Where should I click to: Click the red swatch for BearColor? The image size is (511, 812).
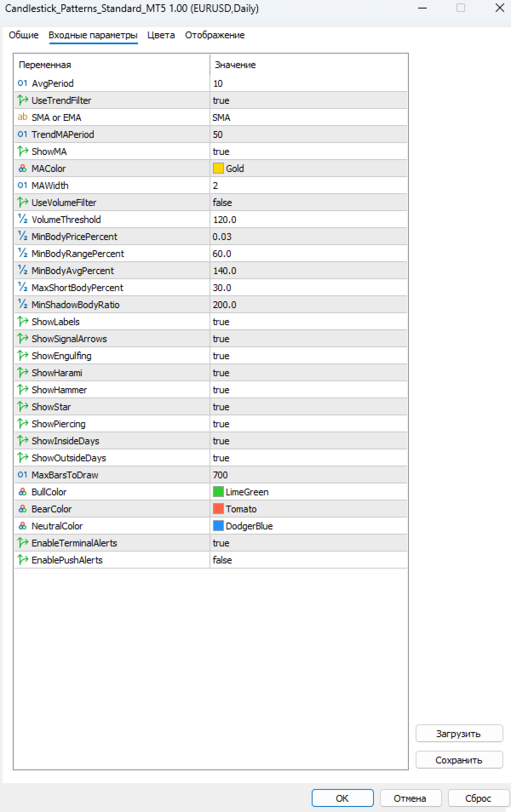click(x=218, y=509)
